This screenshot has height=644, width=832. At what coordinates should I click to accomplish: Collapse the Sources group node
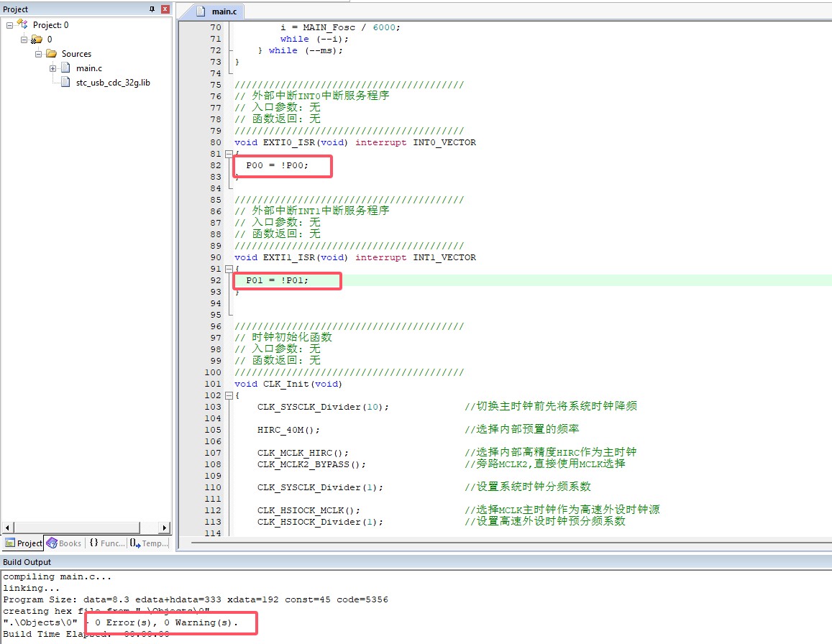pos(38,54)
